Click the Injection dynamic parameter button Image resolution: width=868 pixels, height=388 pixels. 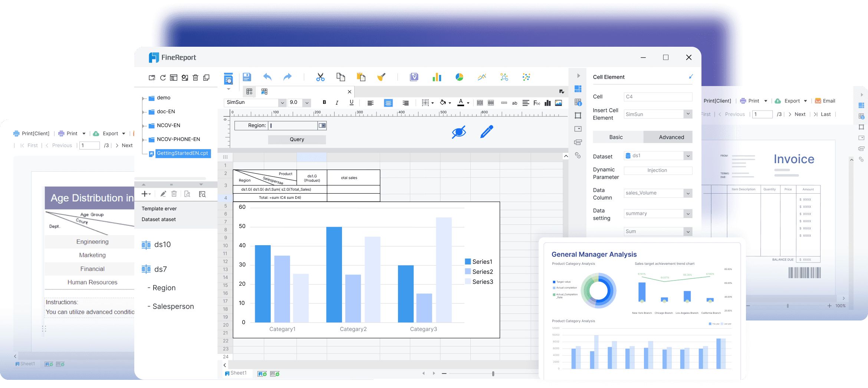657,170
